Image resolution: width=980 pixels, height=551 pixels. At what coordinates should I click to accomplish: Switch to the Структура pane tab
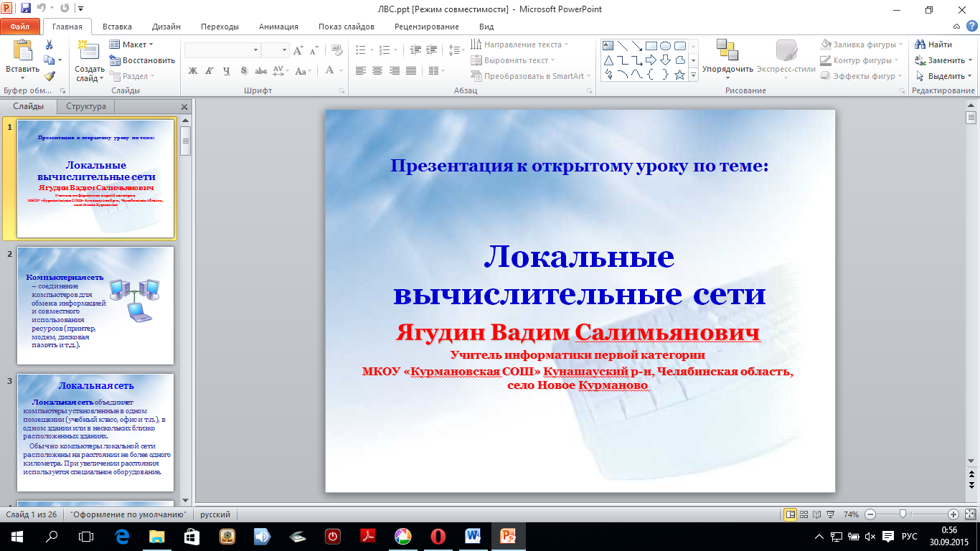[x=86, y=106]
